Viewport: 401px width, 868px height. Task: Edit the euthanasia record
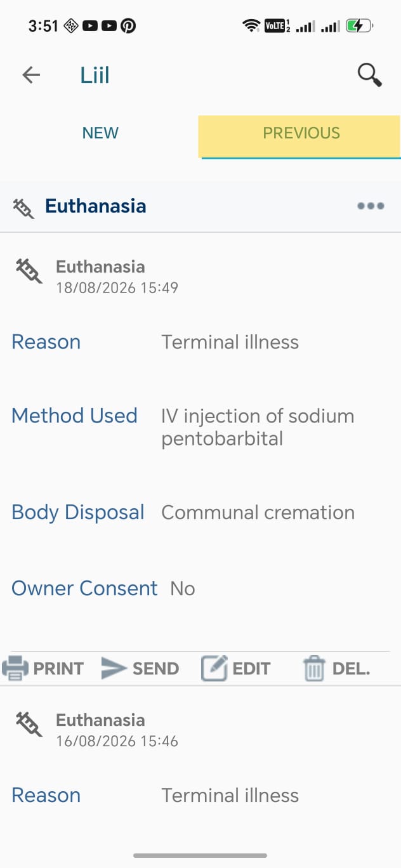[x=235, y=668]
